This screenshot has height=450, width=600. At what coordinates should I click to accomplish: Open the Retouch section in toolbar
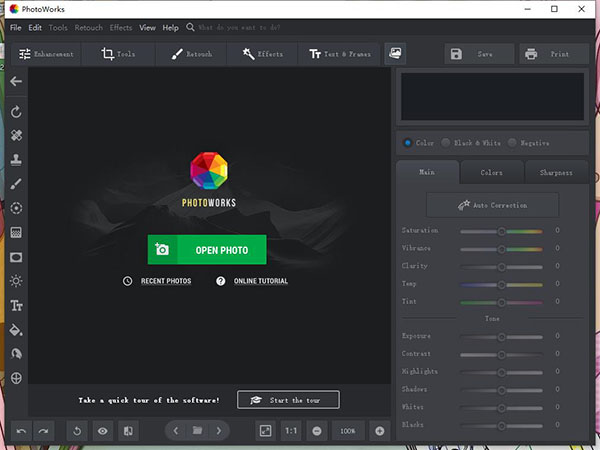[191, 54]
